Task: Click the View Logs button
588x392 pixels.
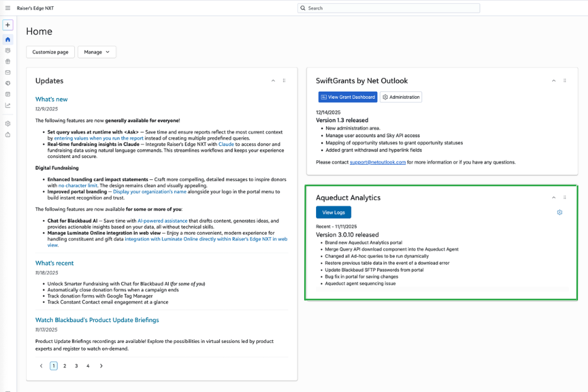Action: click(333, 213)
